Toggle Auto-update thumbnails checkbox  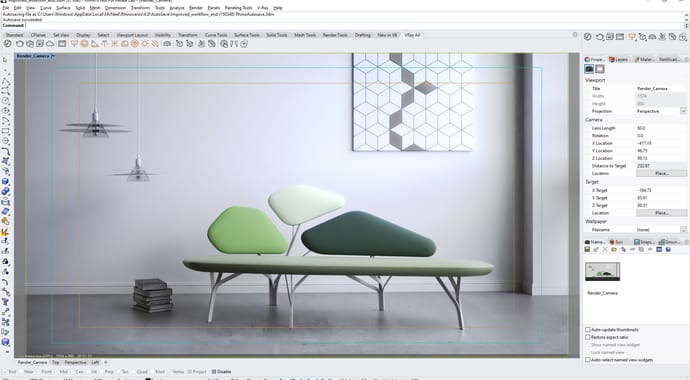587,329
